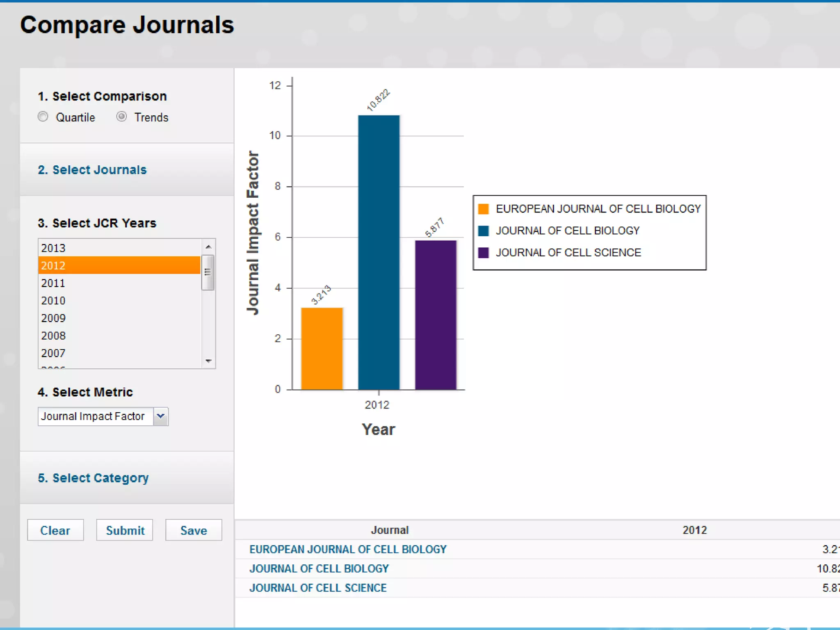Open the Journal Impact Factor metric dropdown
This screenshot has width=840, height=630.
tap(161, 416)
